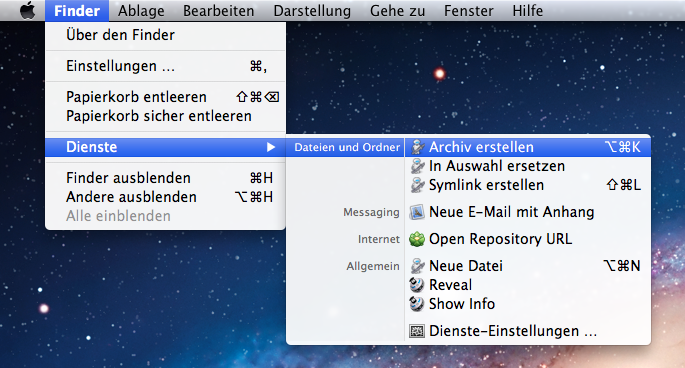The height and width of the screenshot is (368, 685).
Task: Select the Reveal service
Action: coord(528,285)
